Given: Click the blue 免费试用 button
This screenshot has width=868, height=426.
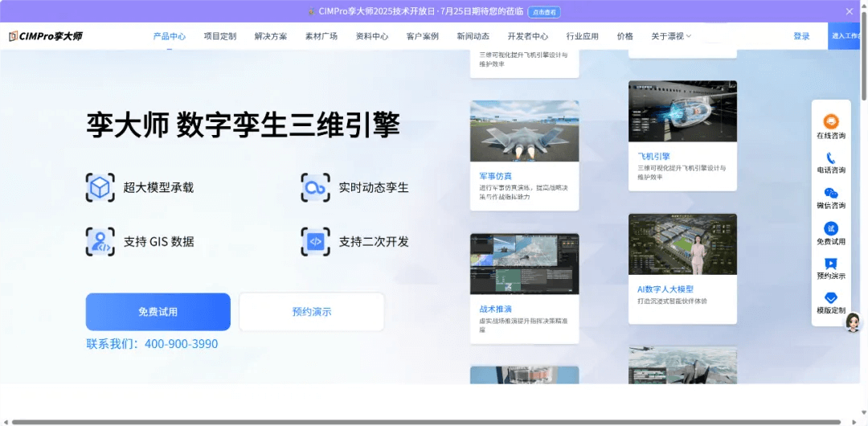Looking at the screenshot, I should tap(158, 312).
